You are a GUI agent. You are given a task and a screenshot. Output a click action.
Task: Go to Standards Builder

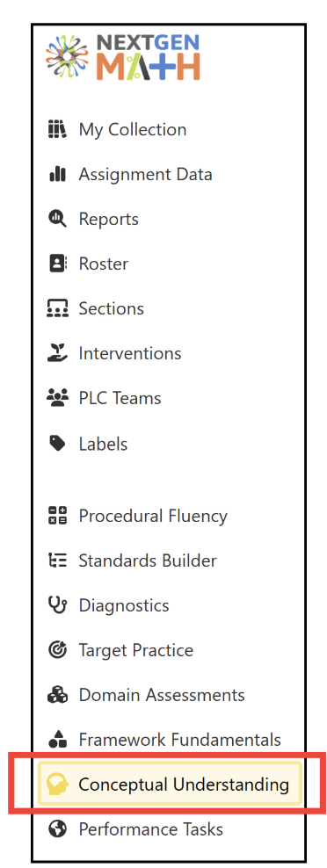tap(133, 561)
